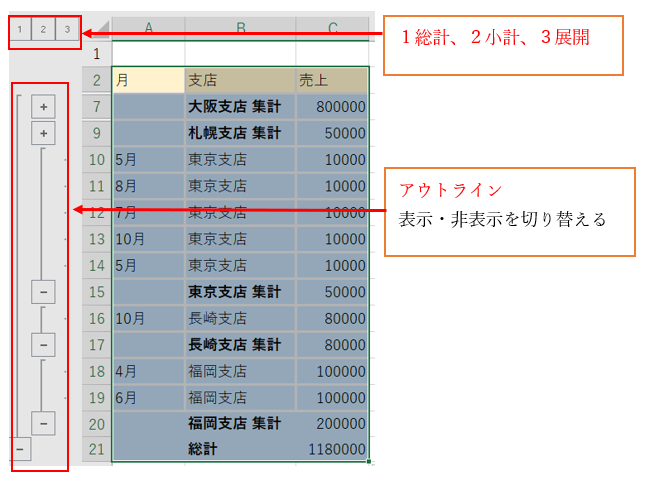Select row 21 header
Screen dimensions: 646x481
pyautogui.click(x=96, y=449)
